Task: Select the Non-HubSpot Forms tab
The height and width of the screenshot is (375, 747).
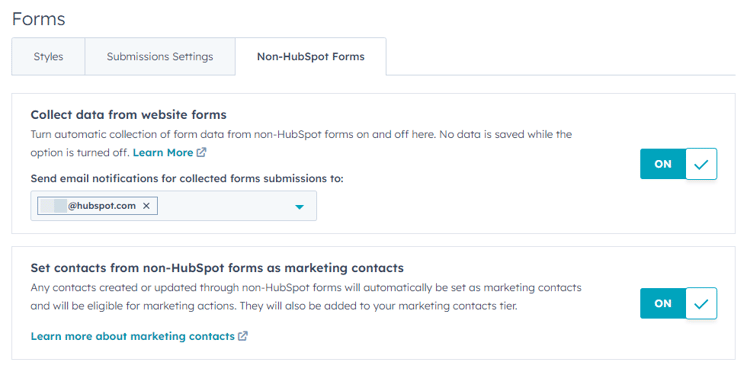Action: coord(311,56)
